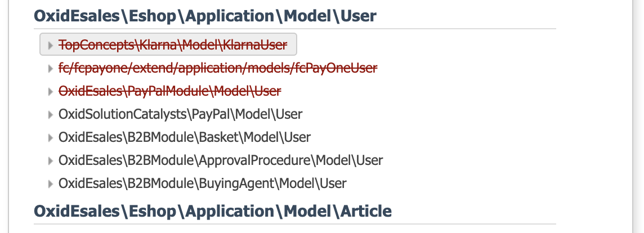Screen dimensions: 644x233
Task: Expand the OxidSolutionCatalysts PayPal User arrow
Action: pos(51,114)
